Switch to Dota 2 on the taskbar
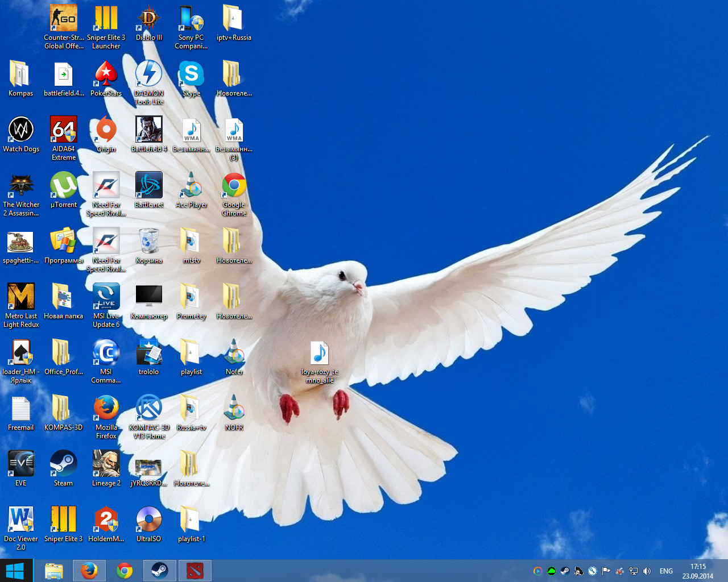The height and width of the screenshot is (582, 728). pos(195,571)
